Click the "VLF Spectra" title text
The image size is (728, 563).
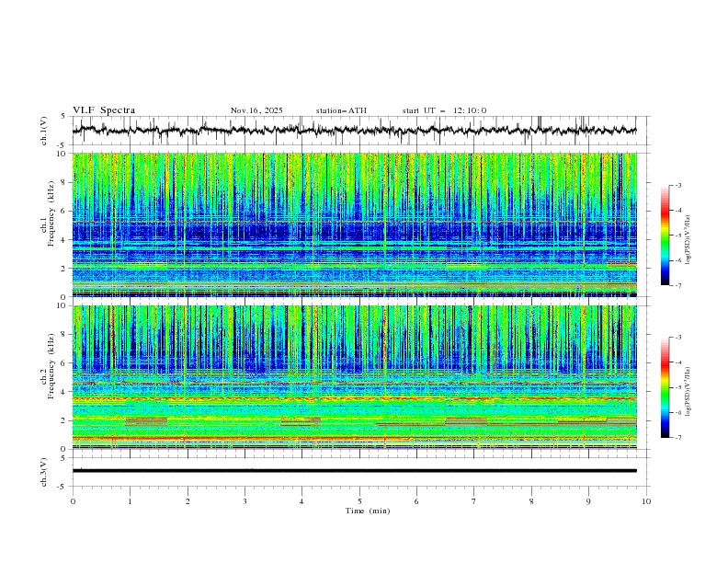tap(104, 110)
